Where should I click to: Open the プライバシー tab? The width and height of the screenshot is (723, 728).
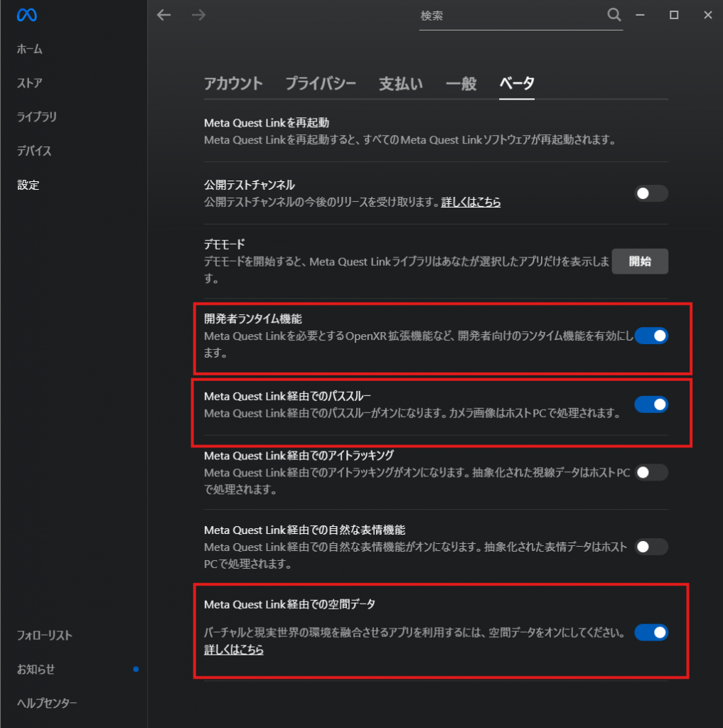click(321, 83)
